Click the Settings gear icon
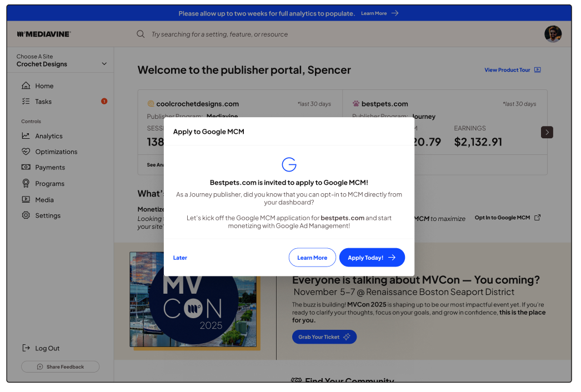This screenshot has width=581, height=392. click(26, 215)
